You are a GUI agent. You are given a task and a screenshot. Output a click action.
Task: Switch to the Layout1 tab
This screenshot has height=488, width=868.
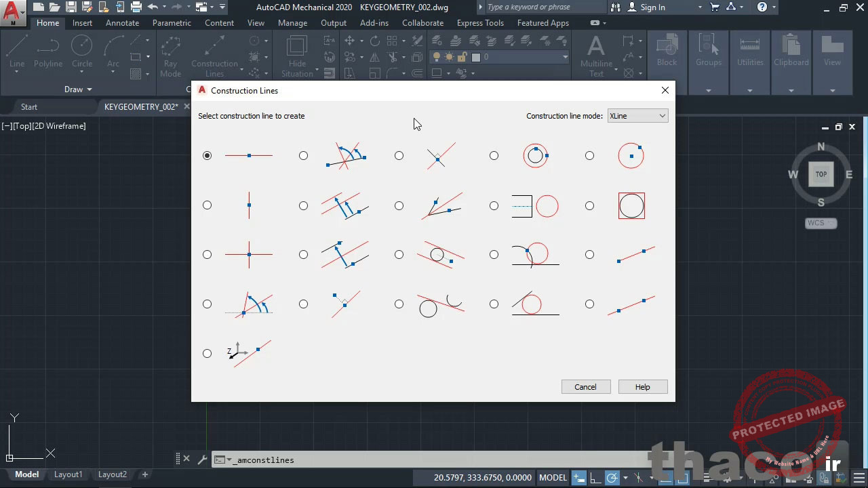[x=68, y=474]
